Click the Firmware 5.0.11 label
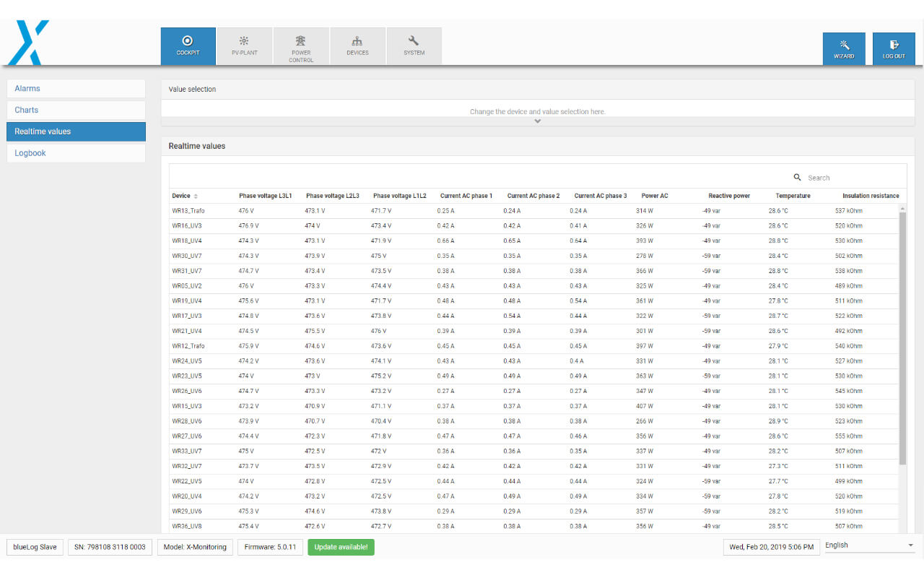Screen dimensions: 924x578 270,547
